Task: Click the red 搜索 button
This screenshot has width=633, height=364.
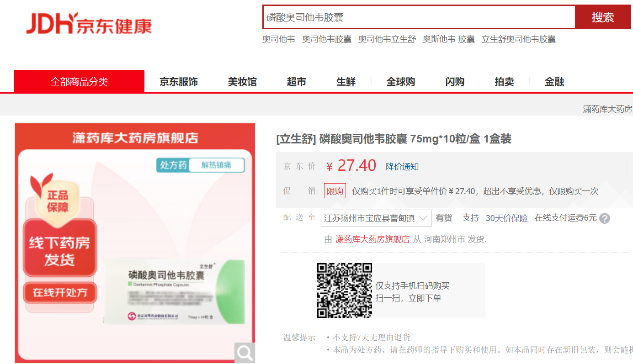Action: tap(603, 17)
